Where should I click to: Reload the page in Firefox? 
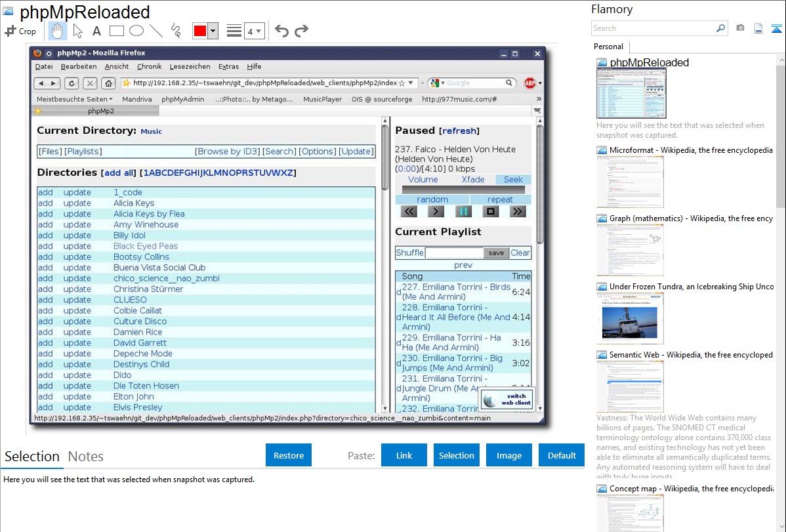(x=72, y=83)
